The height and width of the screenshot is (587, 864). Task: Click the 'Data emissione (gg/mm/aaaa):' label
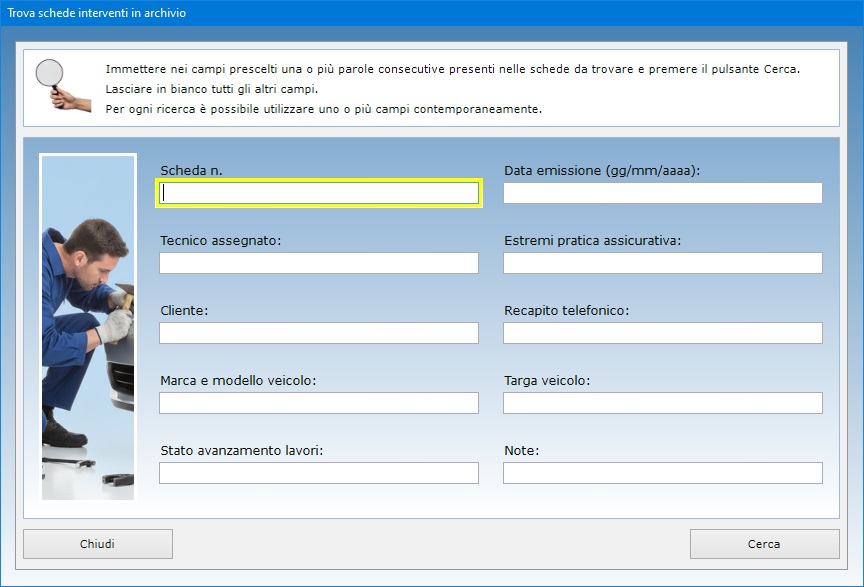point(602,171)
